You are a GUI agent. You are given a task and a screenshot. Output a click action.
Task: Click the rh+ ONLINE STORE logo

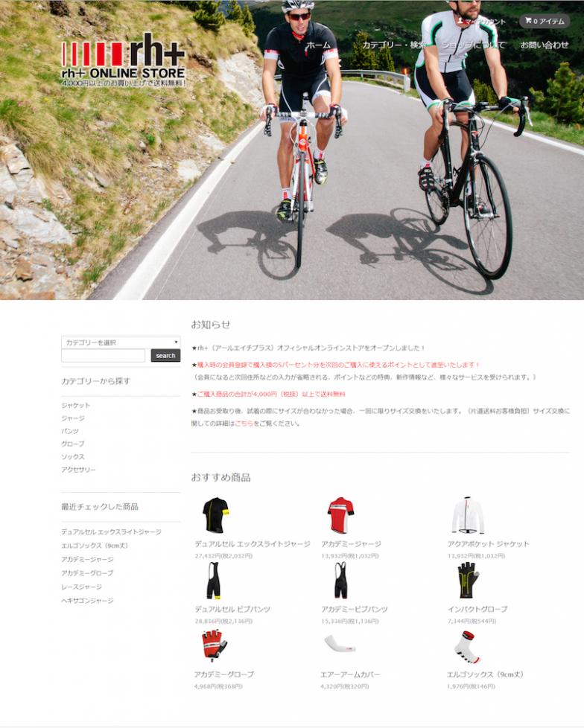coord(124,60)
